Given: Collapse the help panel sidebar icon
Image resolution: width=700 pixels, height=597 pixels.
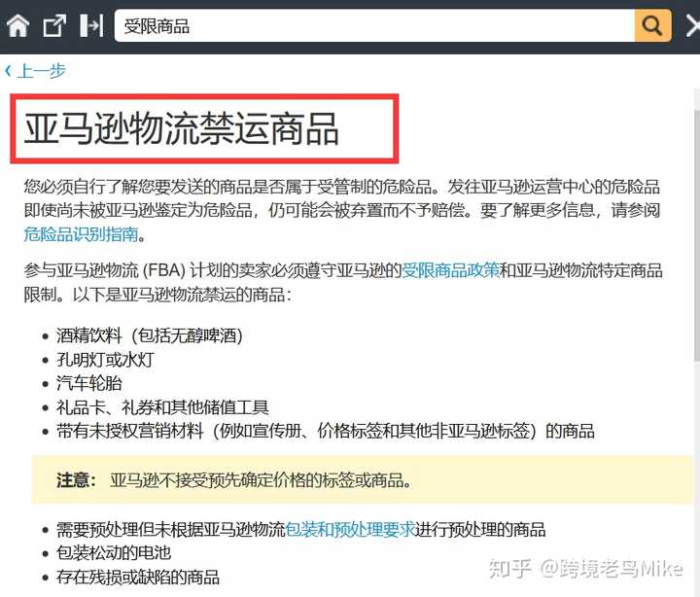Looking at the screenshot, I should (x=91, y=26).
